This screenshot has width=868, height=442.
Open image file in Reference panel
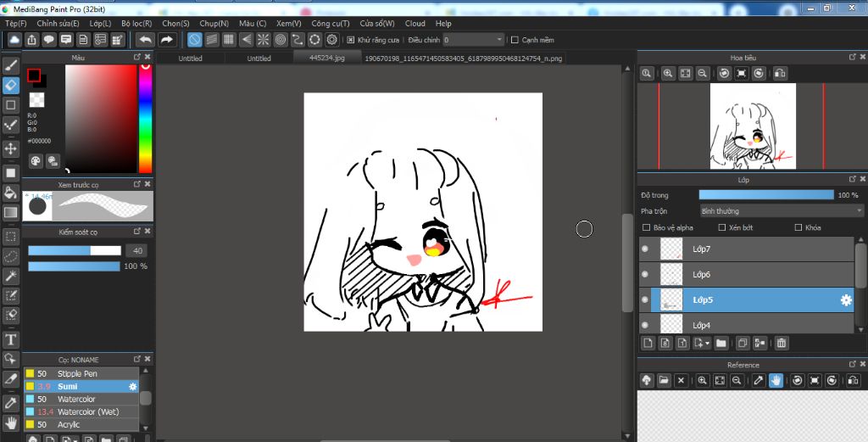pos(664,380)
